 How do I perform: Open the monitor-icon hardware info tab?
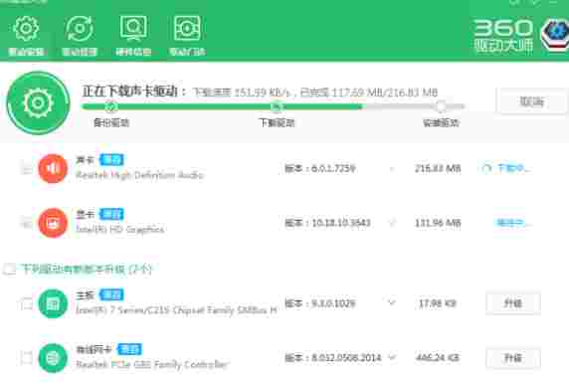point(133,36)
